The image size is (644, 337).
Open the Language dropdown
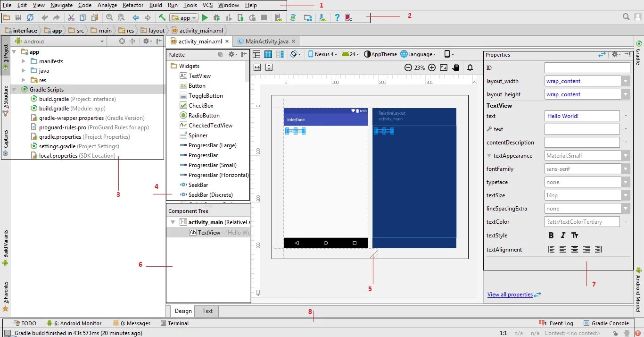pos(418,54)
